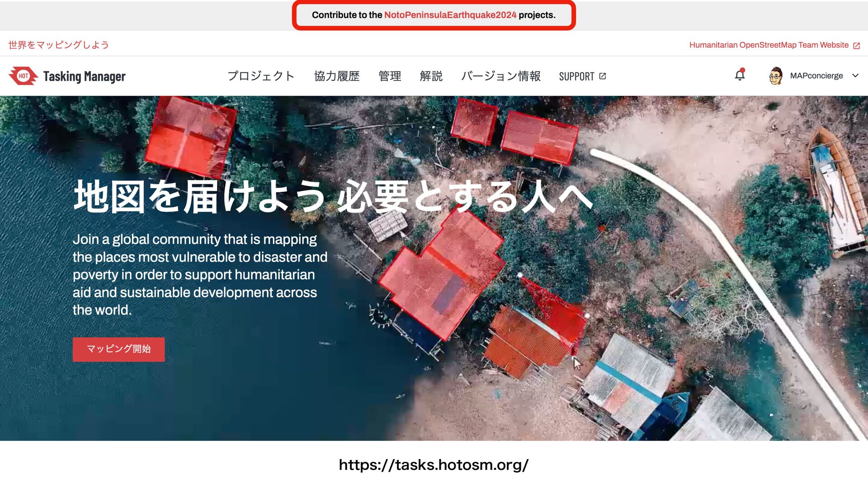Select 解説 in the navigation bar
Viewport: 868px width, 488px height.
pos(431,76)
